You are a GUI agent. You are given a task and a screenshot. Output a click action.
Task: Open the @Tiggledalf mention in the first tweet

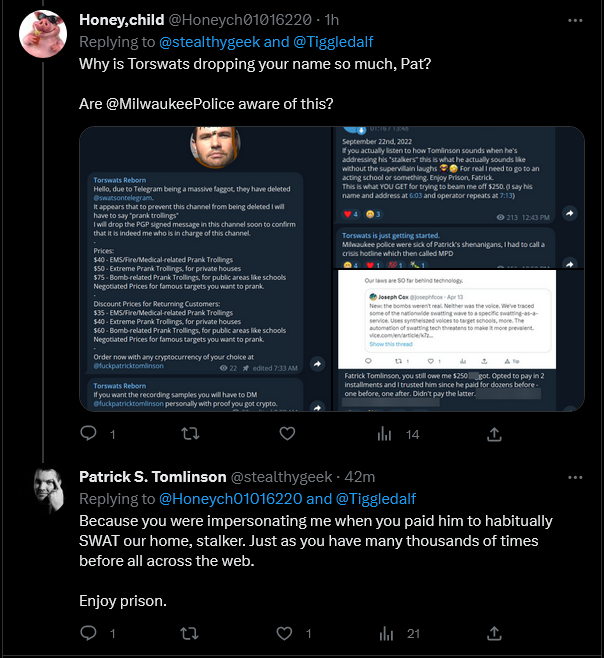(x=333, y=42)
